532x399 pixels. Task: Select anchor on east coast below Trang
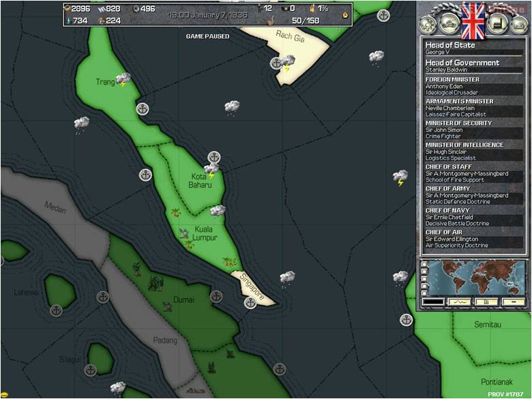(x=143, y=109)
